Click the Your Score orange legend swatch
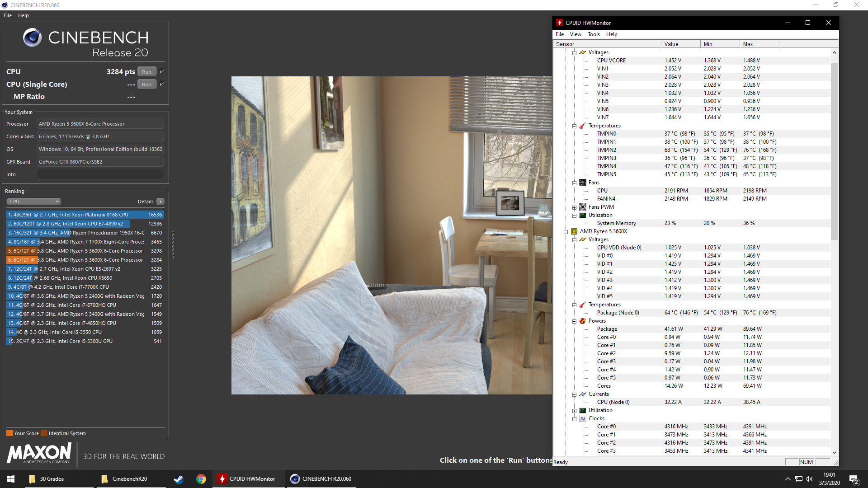The height and width of the screenshot is (488, 868). 9,433
